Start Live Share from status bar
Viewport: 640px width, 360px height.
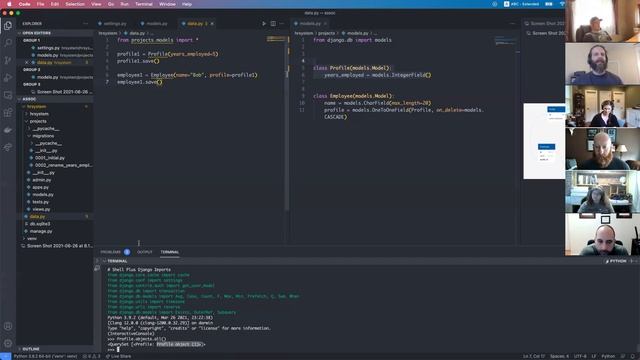pyautogui.click(x=118, y=356)
